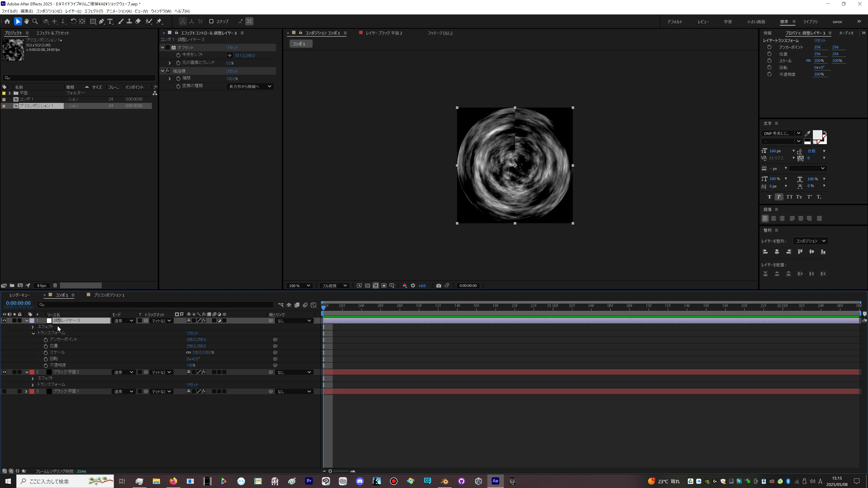Click the Home icon in toolbar
Image resolution: width=868 pixels, height=488 pixels.
(7, 21)
